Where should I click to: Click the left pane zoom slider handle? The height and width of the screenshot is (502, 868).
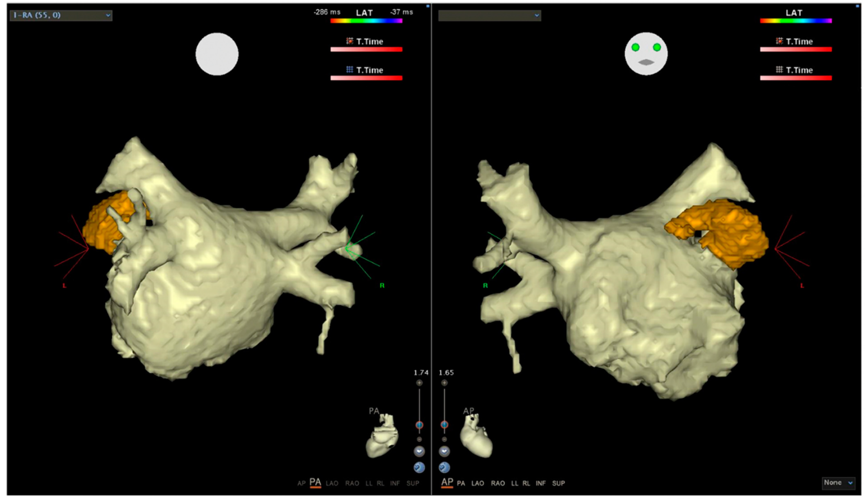click(419, 425)
